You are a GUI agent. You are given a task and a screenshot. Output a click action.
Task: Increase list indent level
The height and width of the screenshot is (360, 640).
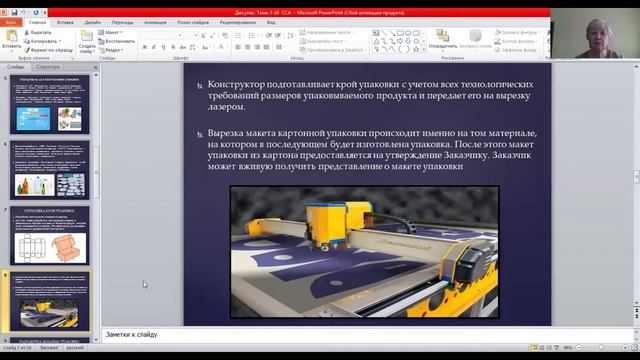278,36
